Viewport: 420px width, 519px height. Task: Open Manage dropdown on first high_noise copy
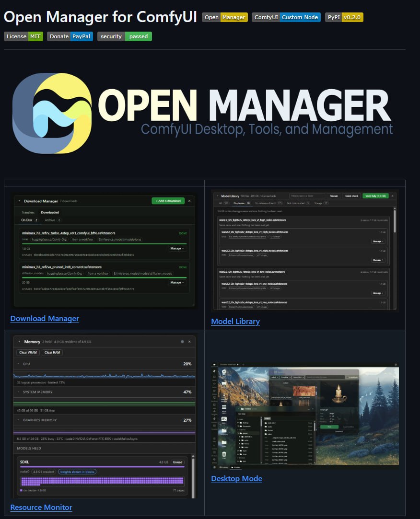[x=378, y=242]
